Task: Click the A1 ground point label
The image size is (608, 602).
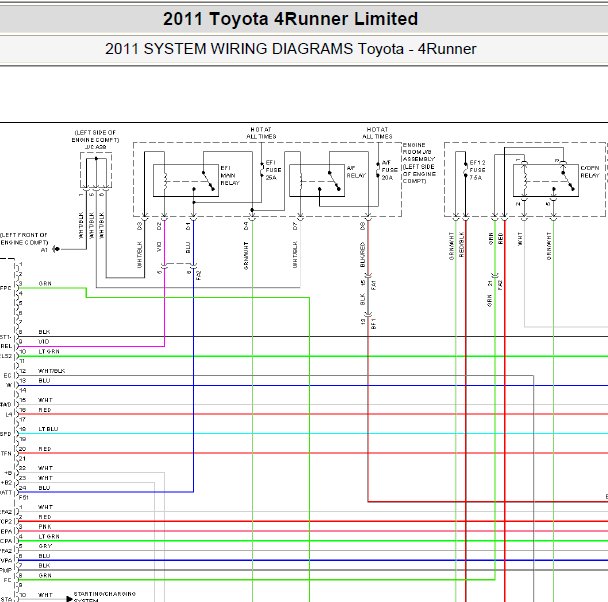Action: tap(44, 250)
